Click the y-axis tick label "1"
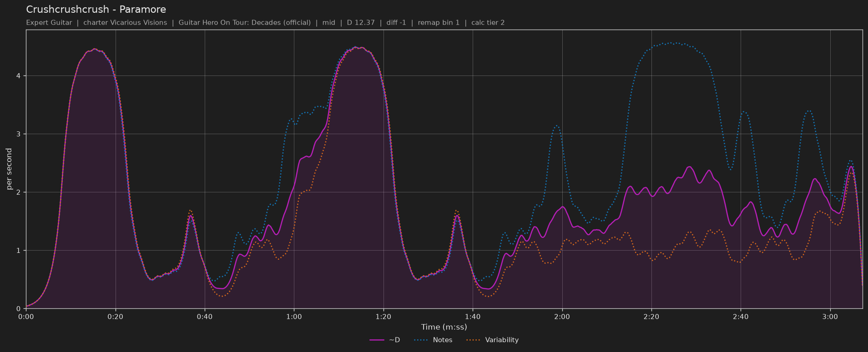Screen dimensions: 868x352 (19, 251)
